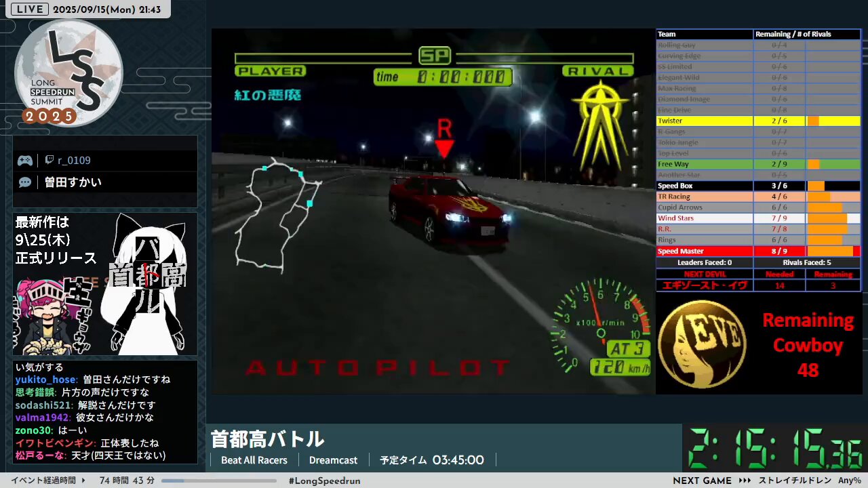Click the SP gauge badge
The width and height of the screenshot is (868, 488).
click(435, 56)
